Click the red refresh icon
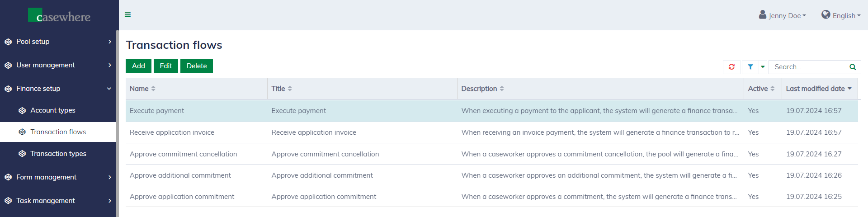Viewport: 868px width, 217px height. point(731,67)
